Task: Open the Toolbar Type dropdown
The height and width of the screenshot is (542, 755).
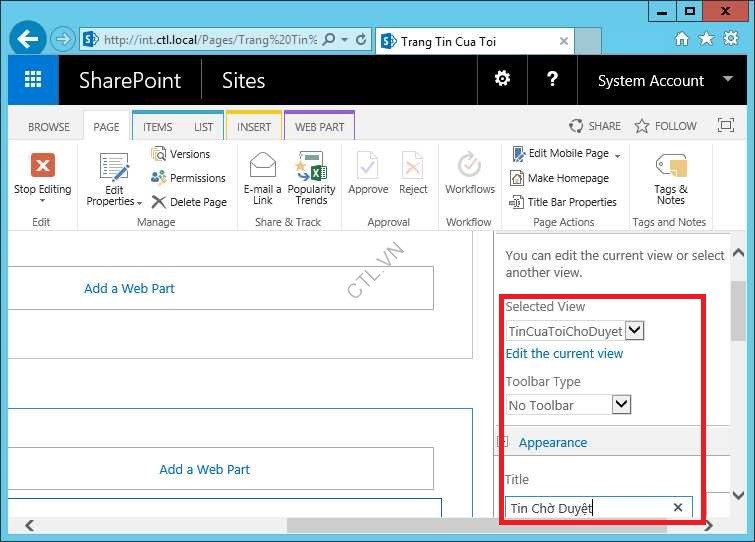Action: click(621, 404)
